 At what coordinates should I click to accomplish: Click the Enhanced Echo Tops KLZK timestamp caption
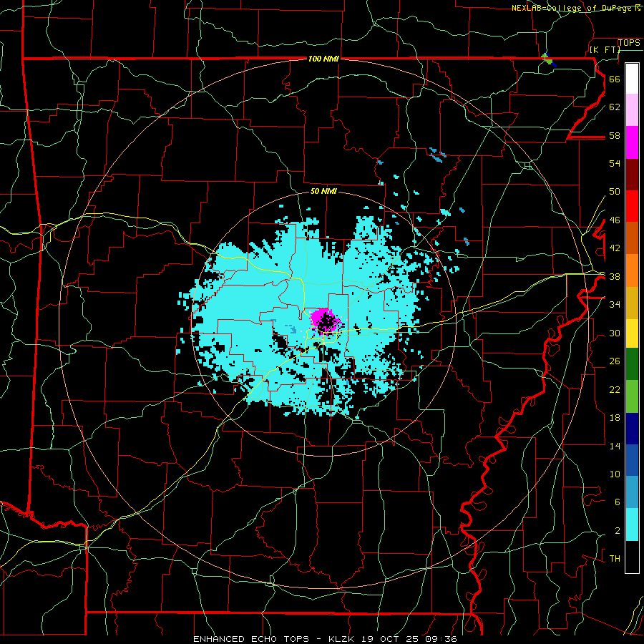coord(325,639)
